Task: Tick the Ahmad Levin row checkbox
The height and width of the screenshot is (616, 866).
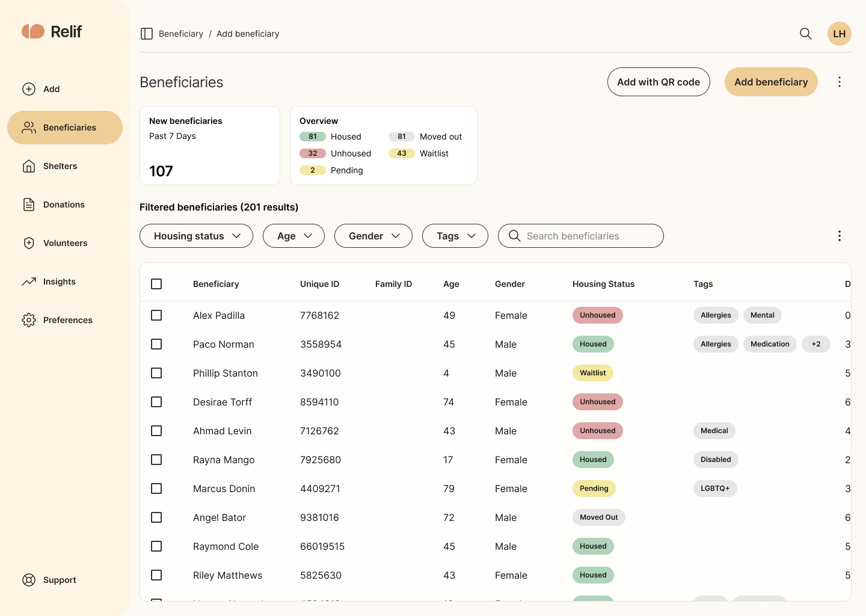Action: pyautogui.click(x=156, y=431)
